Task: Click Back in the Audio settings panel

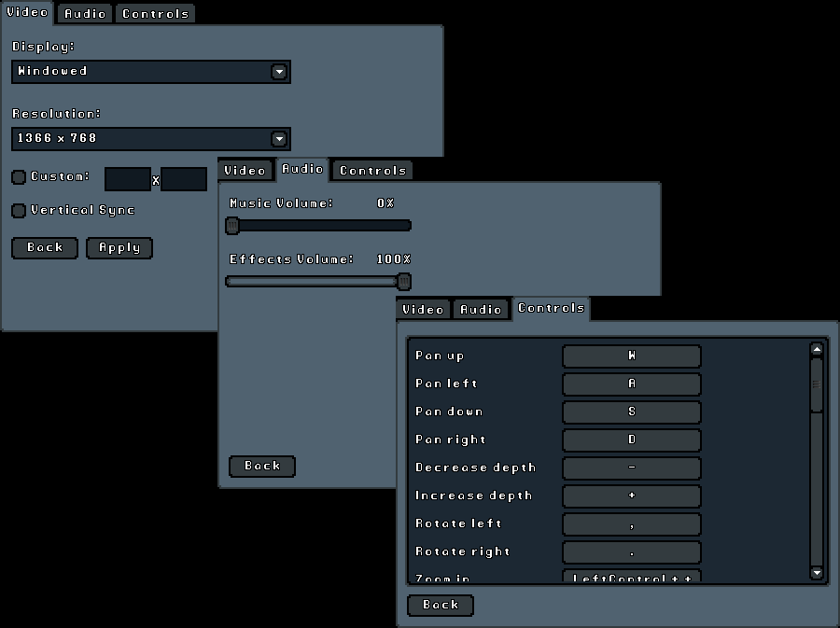Action: [262, 466]
